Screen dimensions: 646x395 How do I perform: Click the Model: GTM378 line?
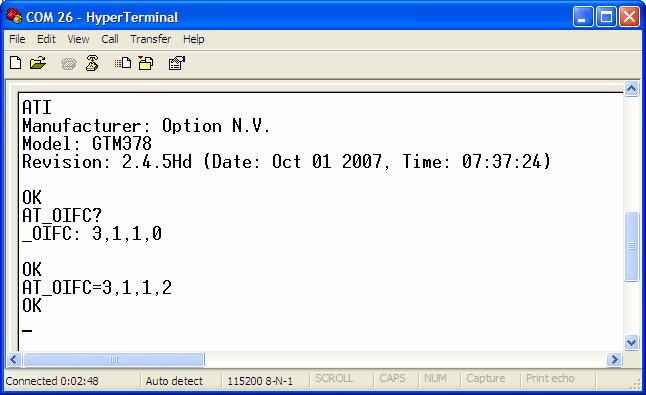tap(87, 144)
